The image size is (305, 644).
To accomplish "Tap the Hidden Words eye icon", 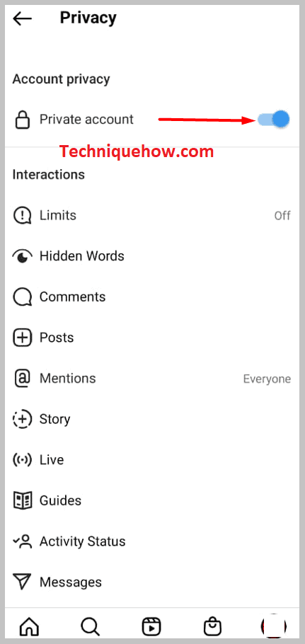I will click(22, 256).
